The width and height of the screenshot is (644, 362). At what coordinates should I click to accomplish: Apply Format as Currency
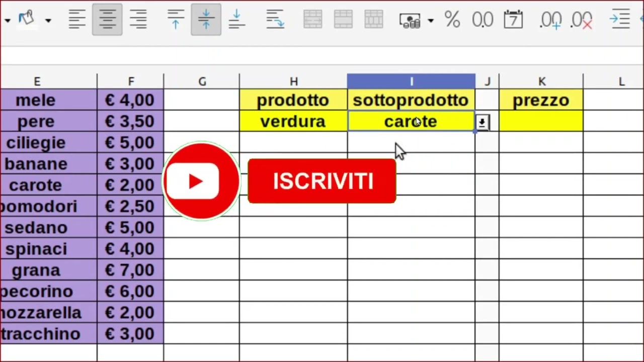click(410, 20)
